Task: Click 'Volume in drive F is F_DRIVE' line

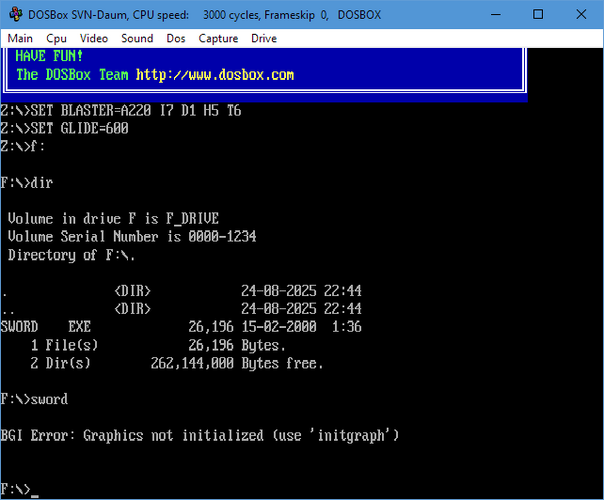Action: [x=113, y=218]
